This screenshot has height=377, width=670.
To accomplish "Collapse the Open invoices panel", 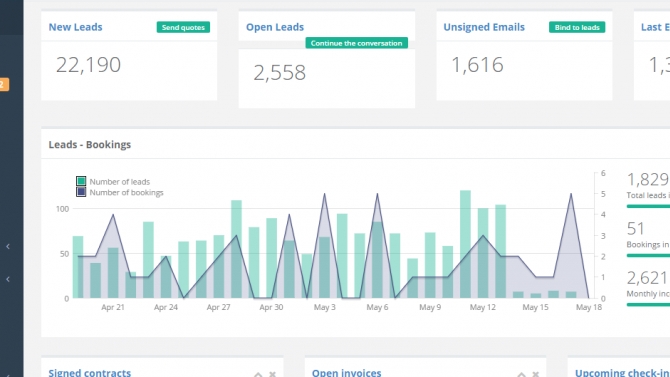I will click(521, 374).
